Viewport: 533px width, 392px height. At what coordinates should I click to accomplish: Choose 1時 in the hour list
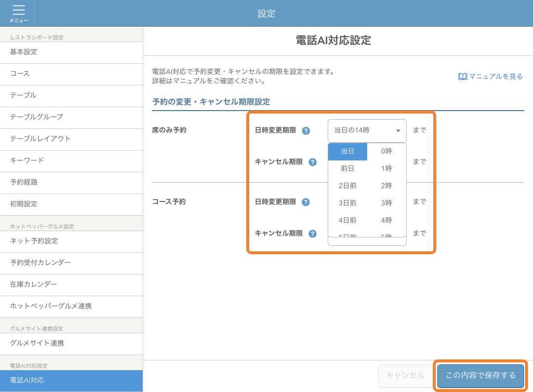click(386, 169)
